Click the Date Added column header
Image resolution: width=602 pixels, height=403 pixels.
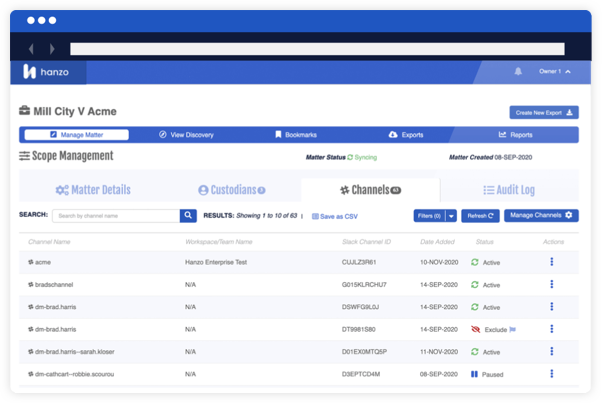437,242
